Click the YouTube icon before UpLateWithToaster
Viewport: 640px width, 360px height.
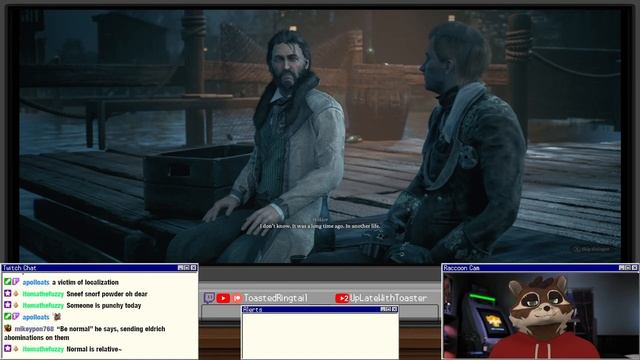click(342, 298)
